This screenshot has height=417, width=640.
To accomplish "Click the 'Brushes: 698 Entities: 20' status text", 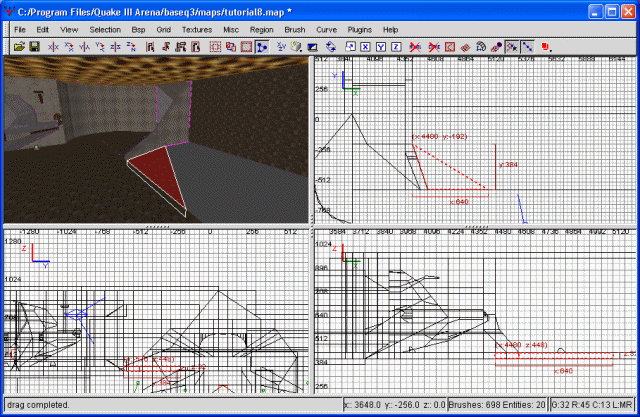I will point(497,405).
